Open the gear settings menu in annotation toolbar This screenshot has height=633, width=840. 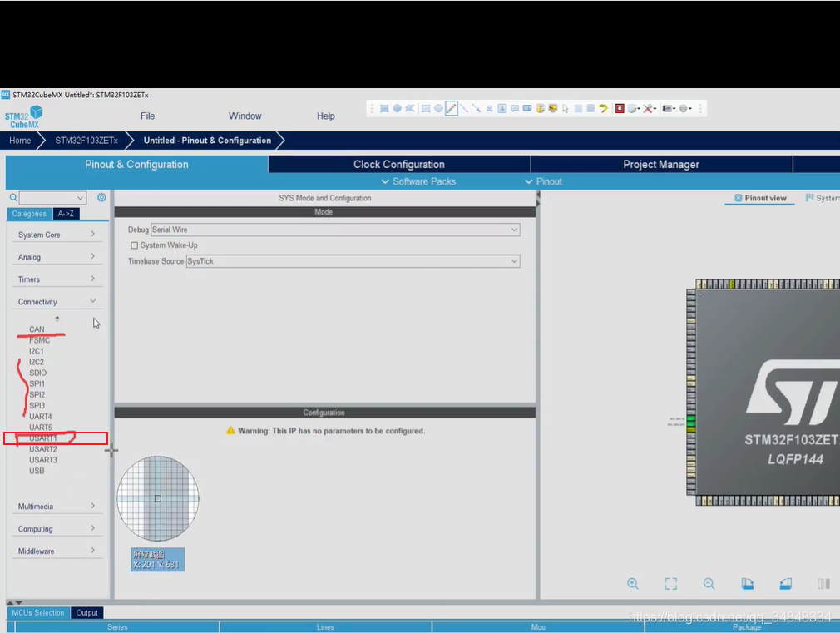(x=685, y=108)
